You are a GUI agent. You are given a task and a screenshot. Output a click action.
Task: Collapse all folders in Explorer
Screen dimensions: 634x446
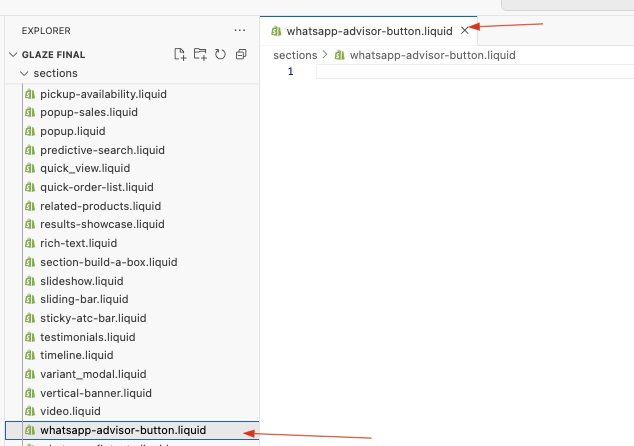point(241,54)
